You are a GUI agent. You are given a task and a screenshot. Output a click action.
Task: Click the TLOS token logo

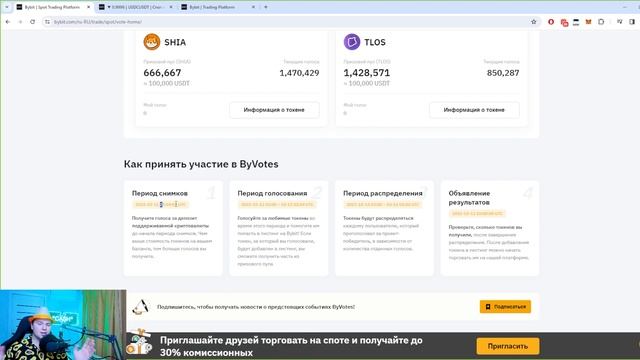352,42
